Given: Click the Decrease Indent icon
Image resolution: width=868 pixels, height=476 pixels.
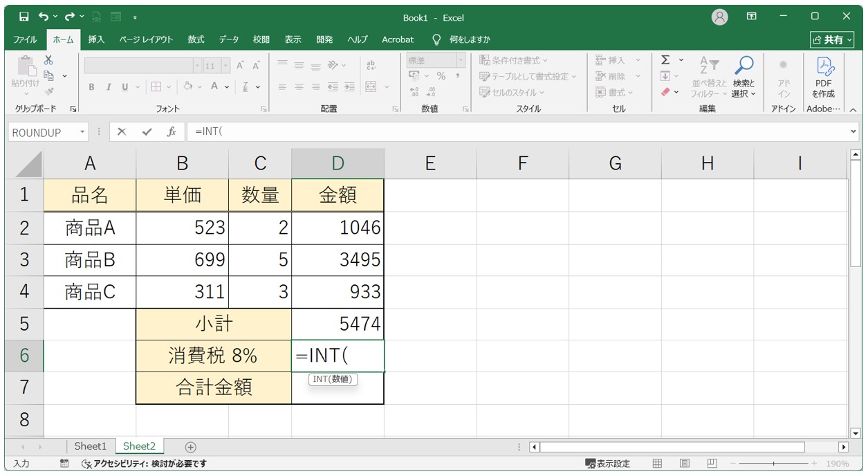Looking at the screenshot, I should click(333, 87).
